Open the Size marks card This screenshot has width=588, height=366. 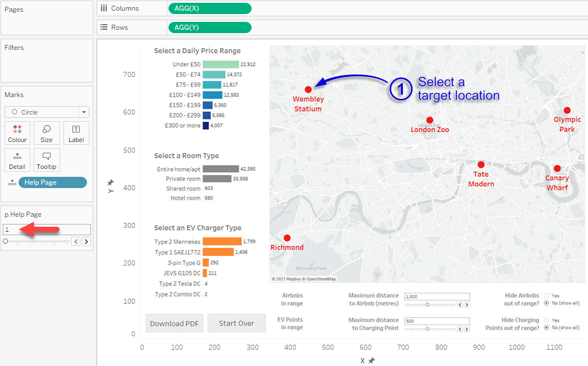point(47,134)
